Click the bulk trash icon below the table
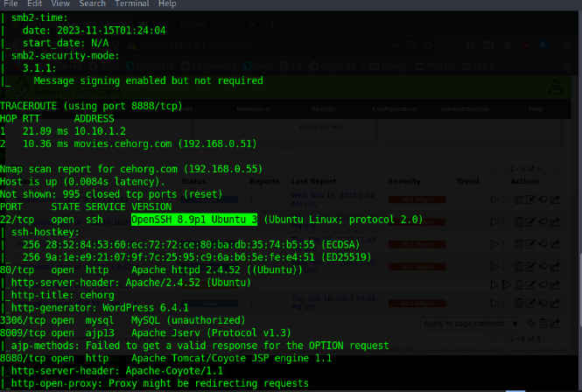This screenshot has height=392, width=582. [543, 325]
